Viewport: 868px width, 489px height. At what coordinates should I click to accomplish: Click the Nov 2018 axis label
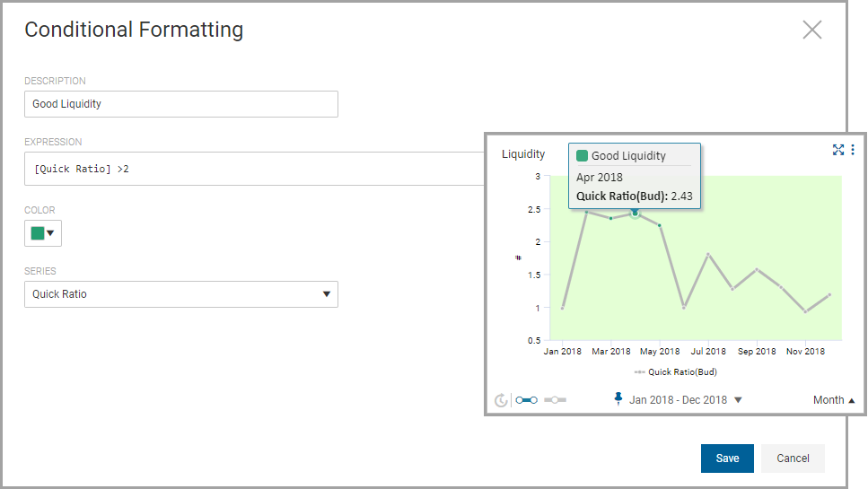(x=805, y=351)
